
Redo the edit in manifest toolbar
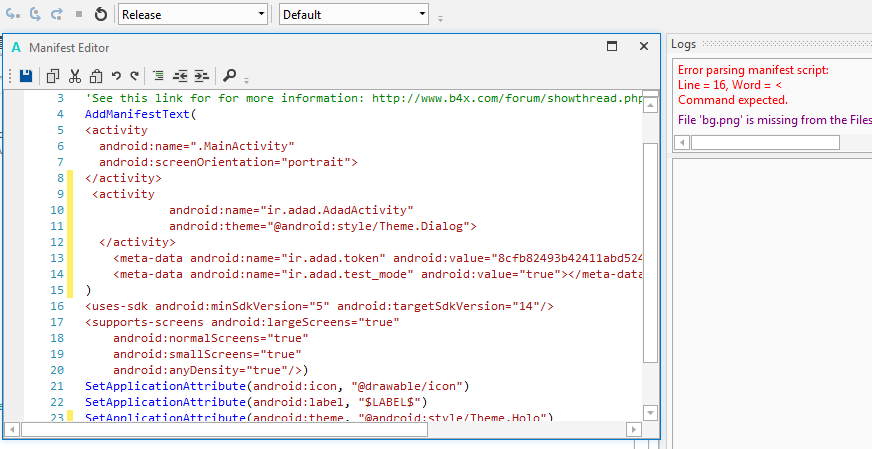point(134,76)
